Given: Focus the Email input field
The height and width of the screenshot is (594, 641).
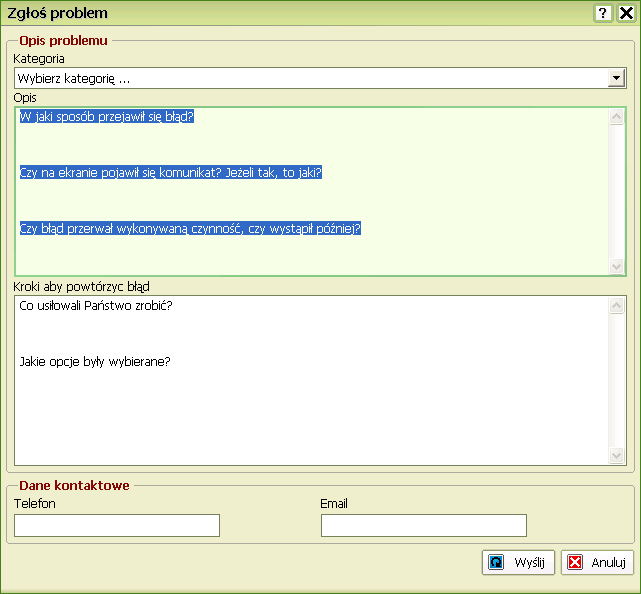Looking at the screenshot, I should click(x=424, y=525).
